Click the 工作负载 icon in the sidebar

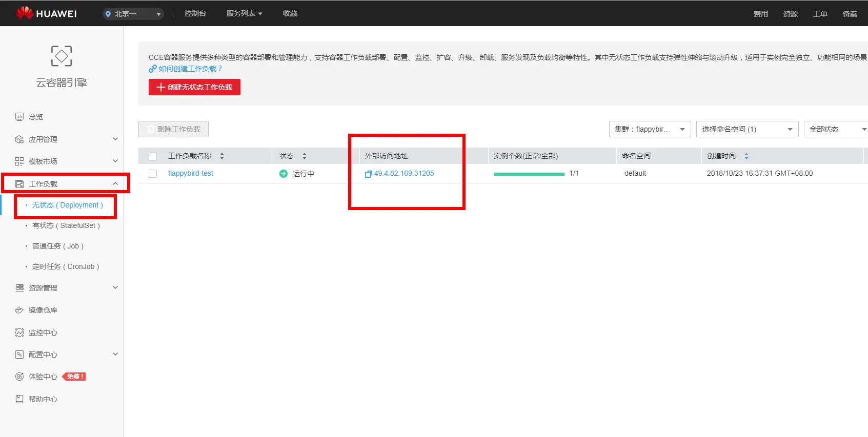point(19,184)
